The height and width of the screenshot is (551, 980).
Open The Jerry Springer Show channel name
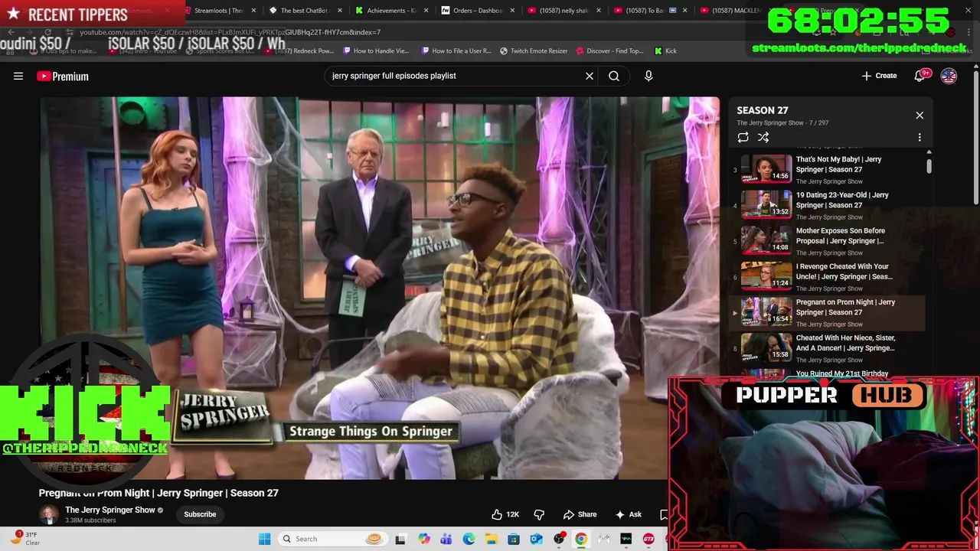coord(110,510)
